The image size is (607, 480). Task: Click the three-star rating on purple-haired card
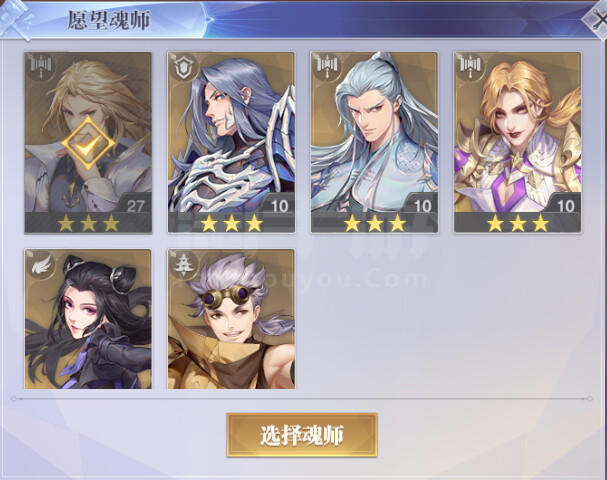[x=231, y=223]
